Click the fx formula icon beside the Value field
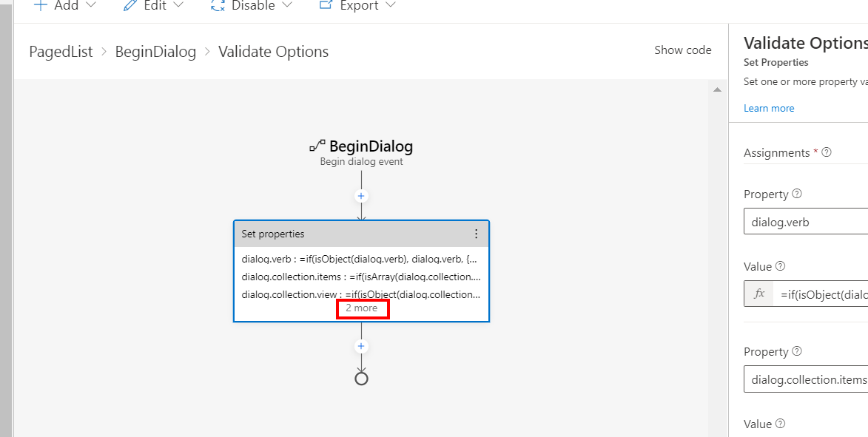This screenshot has height=437, width=868. (758, 294)
